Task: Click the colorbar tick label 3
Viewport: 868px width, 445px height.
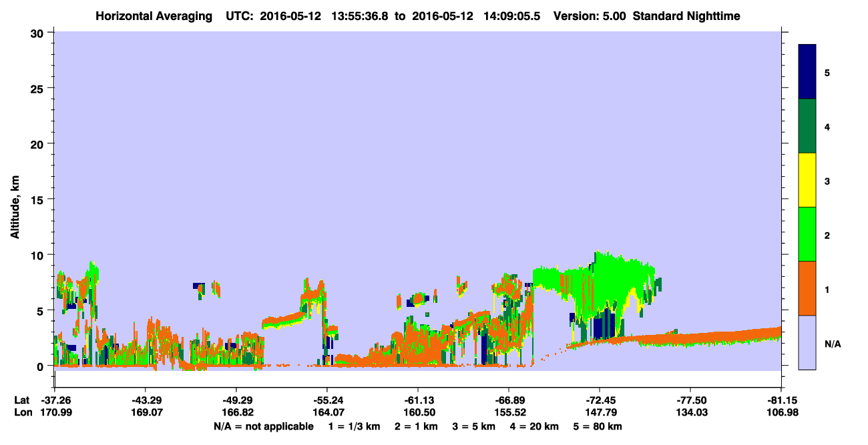Action: click(x=827, y=181)
